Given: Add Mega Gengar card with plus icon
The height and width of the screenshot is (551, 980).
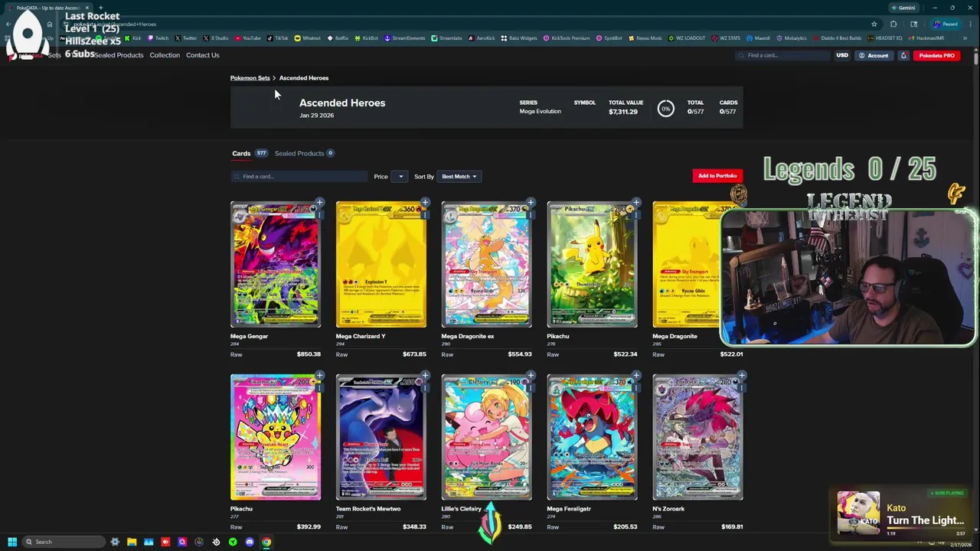Looking at the screenshot, I should coord(319,203).
